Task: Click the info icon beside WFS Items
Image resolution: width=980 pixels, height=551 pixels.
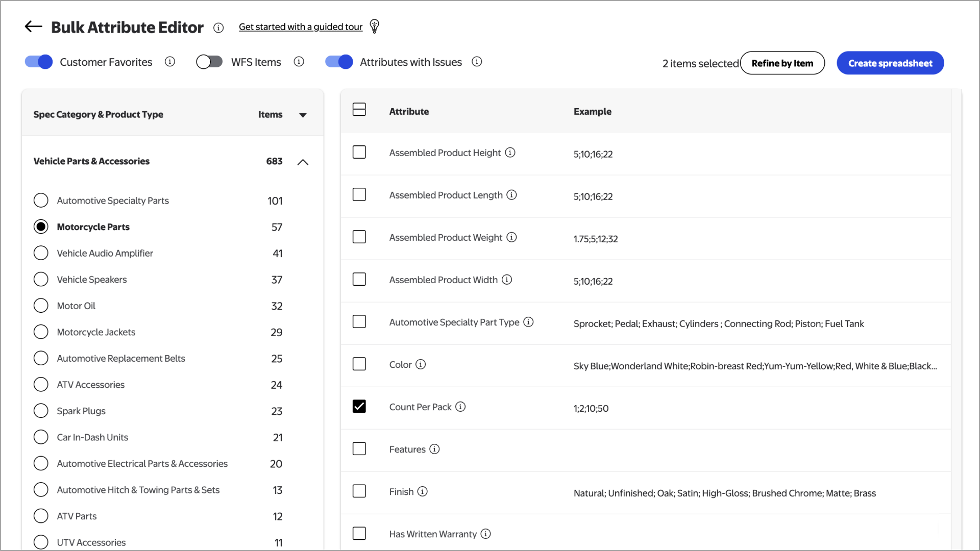Action: click(299, 61)
